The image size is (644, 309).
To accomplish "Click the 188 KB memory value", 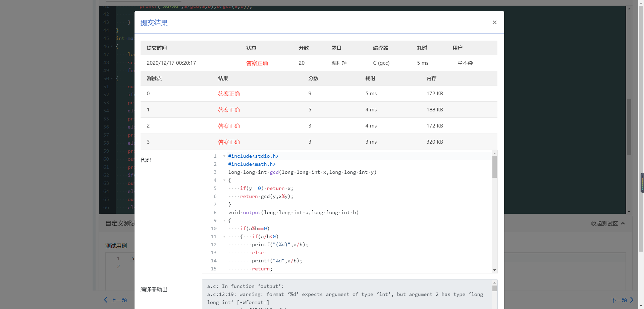I will click(x=435, y=110).
